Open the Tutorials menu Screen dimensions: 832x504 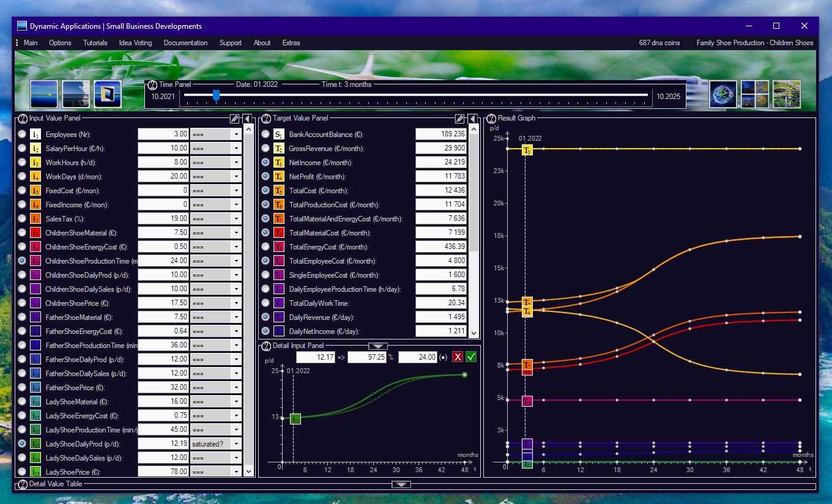(95, 43)
